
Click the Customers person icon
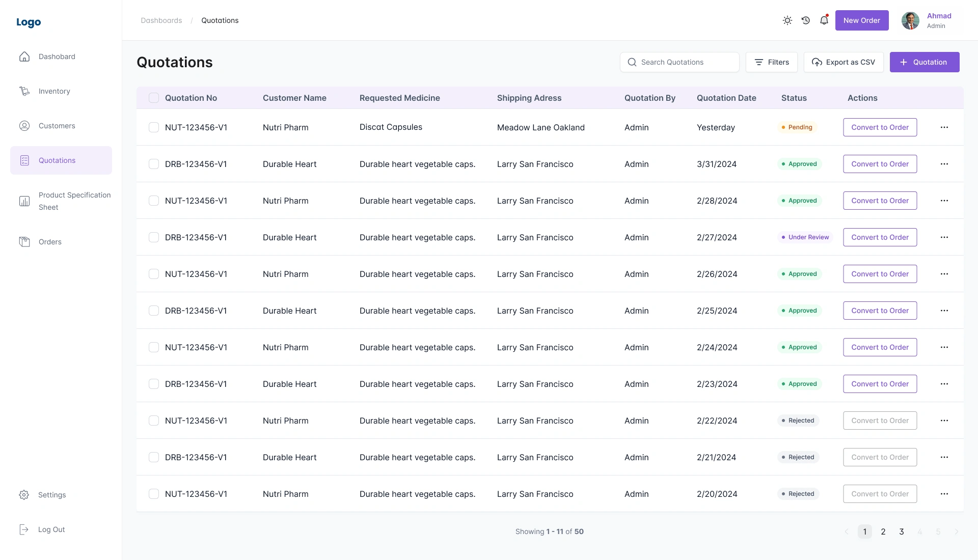pos(24,126)
